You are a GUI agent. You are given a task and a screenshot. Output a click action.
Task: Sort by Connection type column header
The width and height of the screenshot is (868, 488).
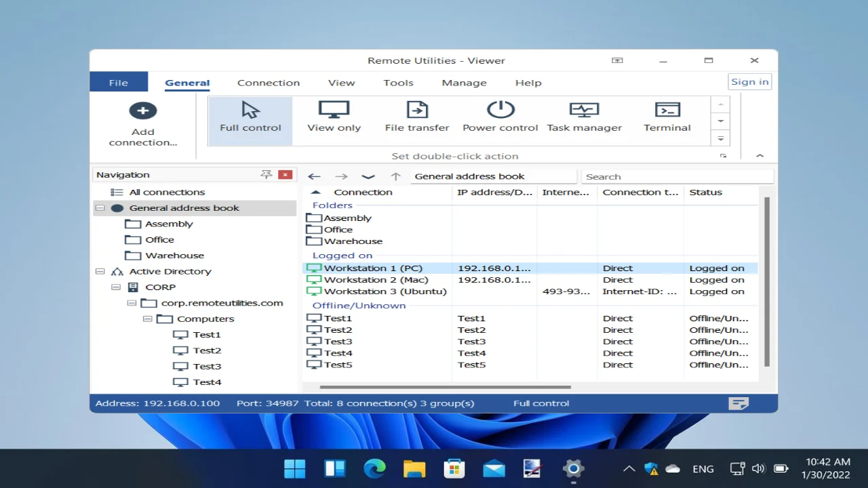click(640, 192)
